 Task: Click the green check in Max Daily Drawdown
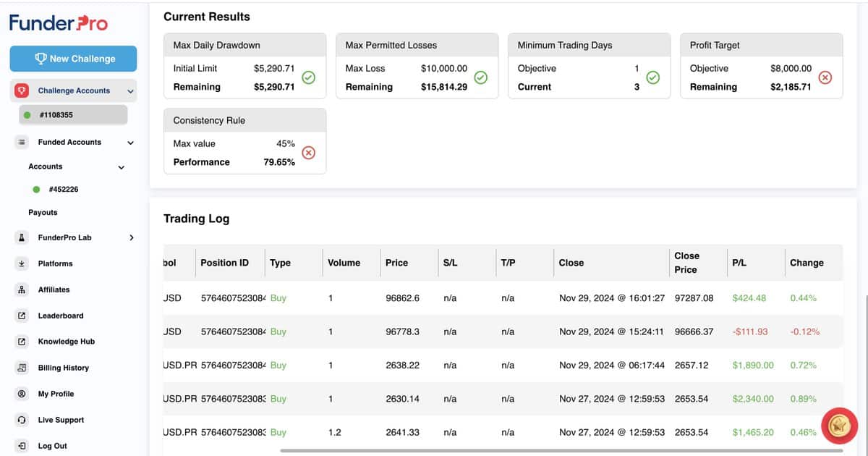[308, 77]
